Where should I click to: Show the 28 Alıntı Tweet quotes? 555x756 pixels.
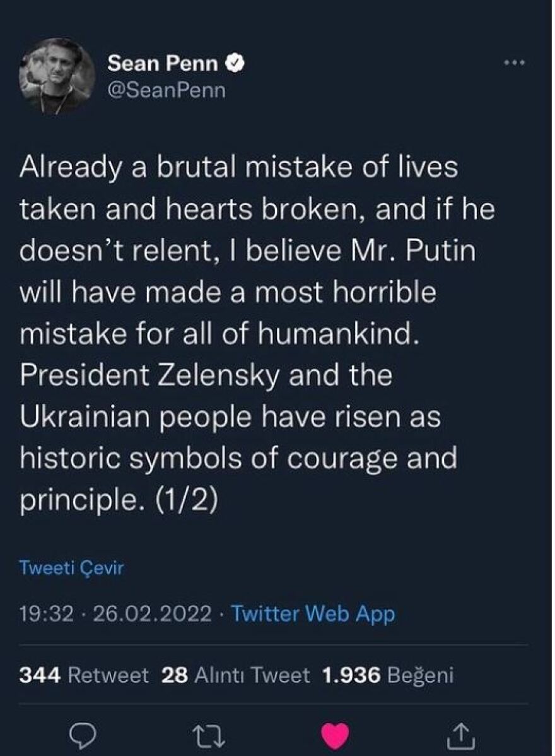tap(236, 675)
